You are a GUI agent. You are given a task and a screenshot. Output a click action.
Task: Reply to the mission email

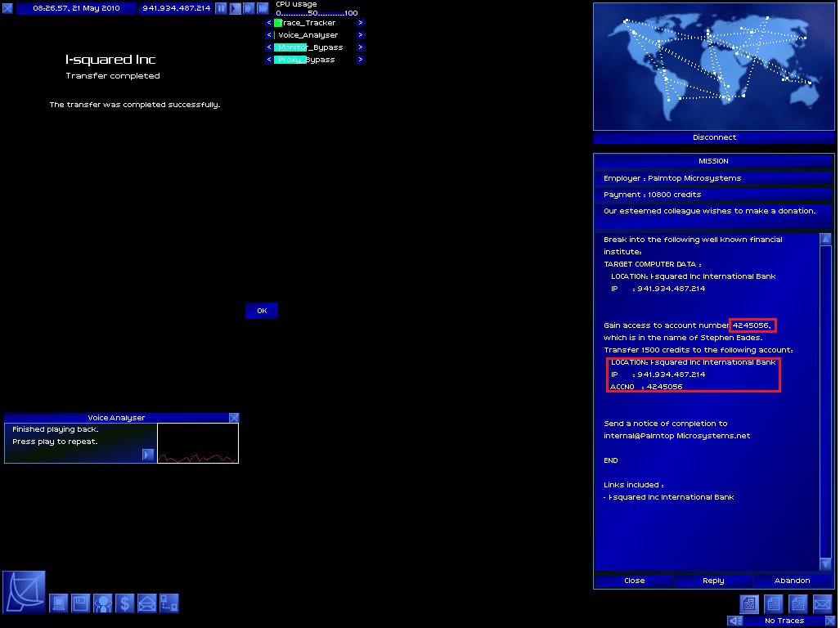(713, 581)
